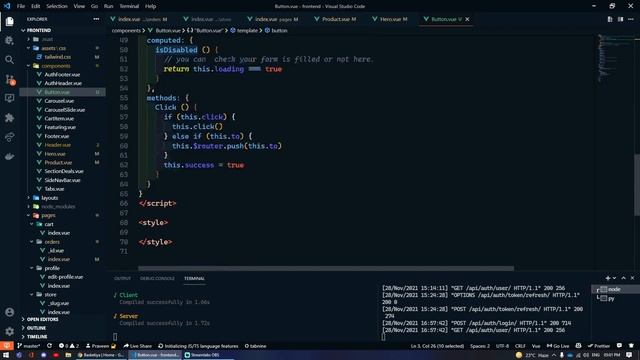Viewport: 640px width, 360px height.
Task: Select the Vue language mode indicator
Action: pos(536,346)
